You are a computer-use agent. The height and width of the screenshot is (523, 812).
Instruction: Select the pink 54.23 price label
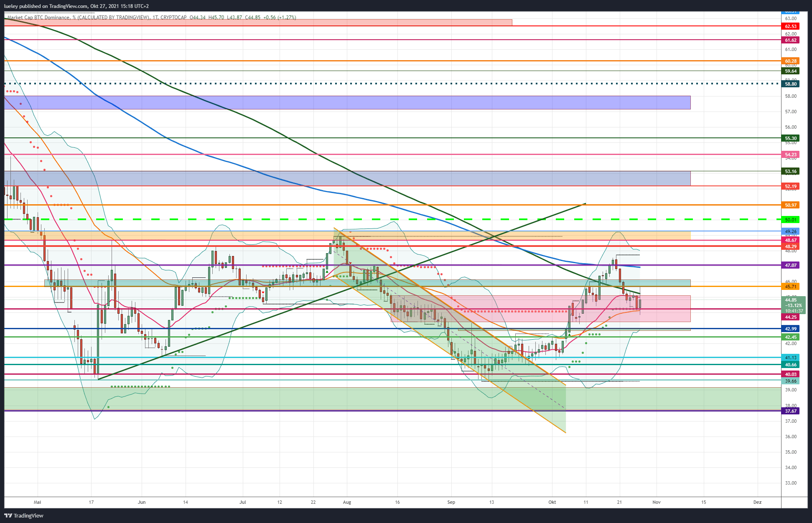(790, 155)
